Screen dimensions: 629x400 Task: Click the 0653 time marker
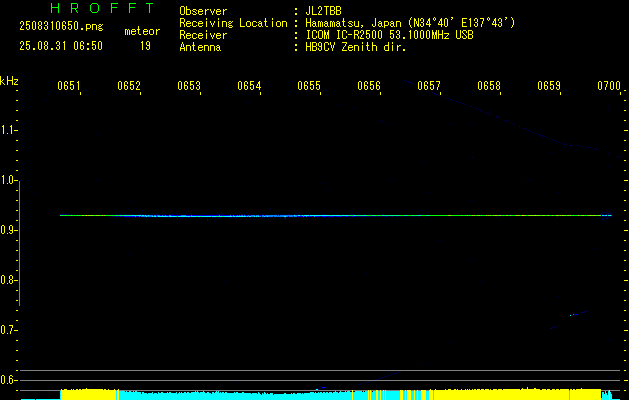click(x=189, y=86)
